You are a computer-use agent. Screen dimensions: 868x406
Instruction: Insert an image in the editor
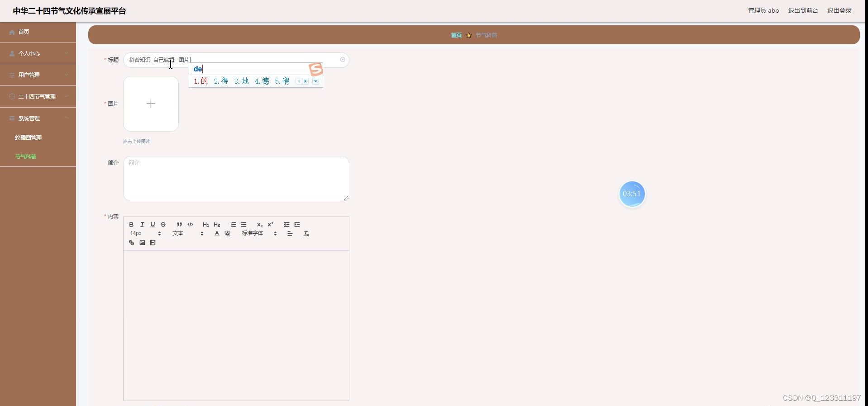pos(142,243)
